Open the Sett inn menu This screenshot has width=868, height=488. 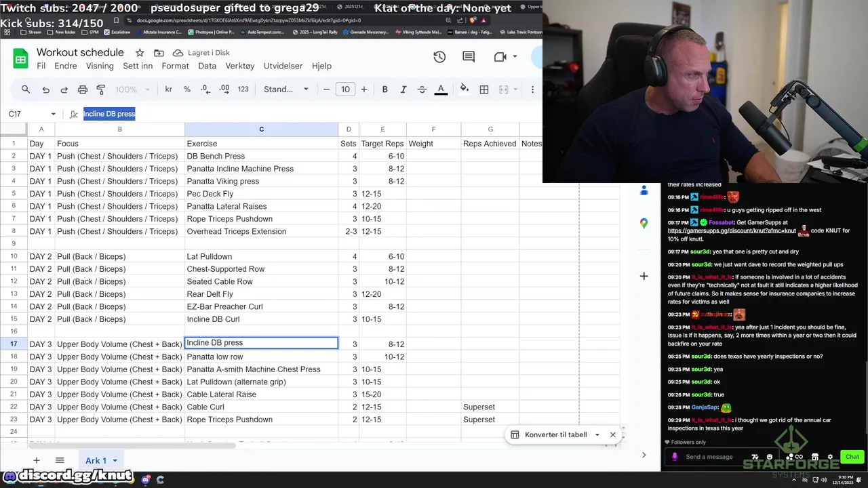pos(138,66)
